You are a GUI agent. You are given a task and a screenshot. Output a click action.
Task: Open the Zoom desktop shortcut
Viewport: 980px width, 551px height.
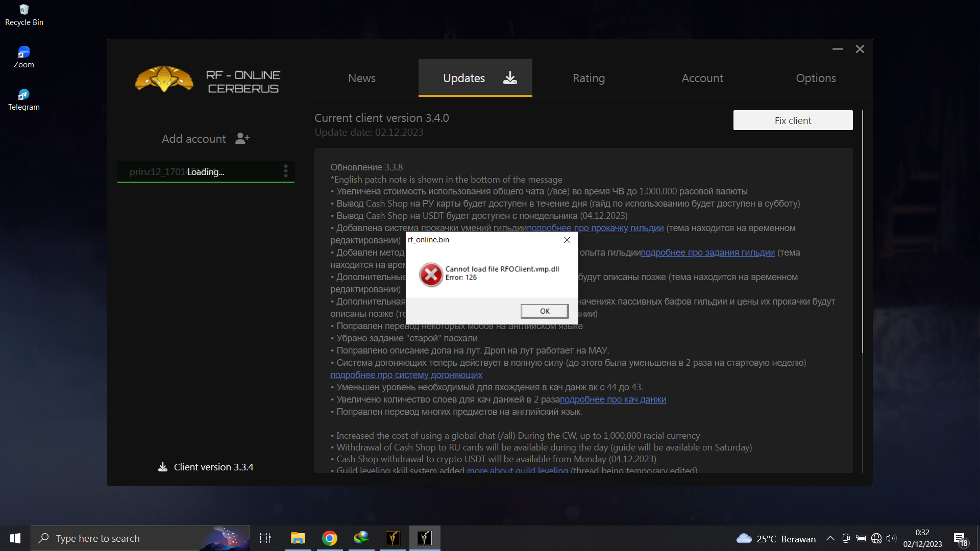coord(24,57)
